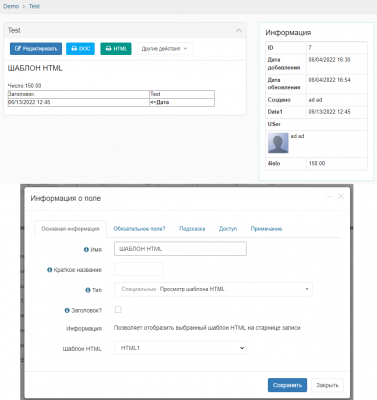Open the Шаблон HTML dropdown

point(180,348)
